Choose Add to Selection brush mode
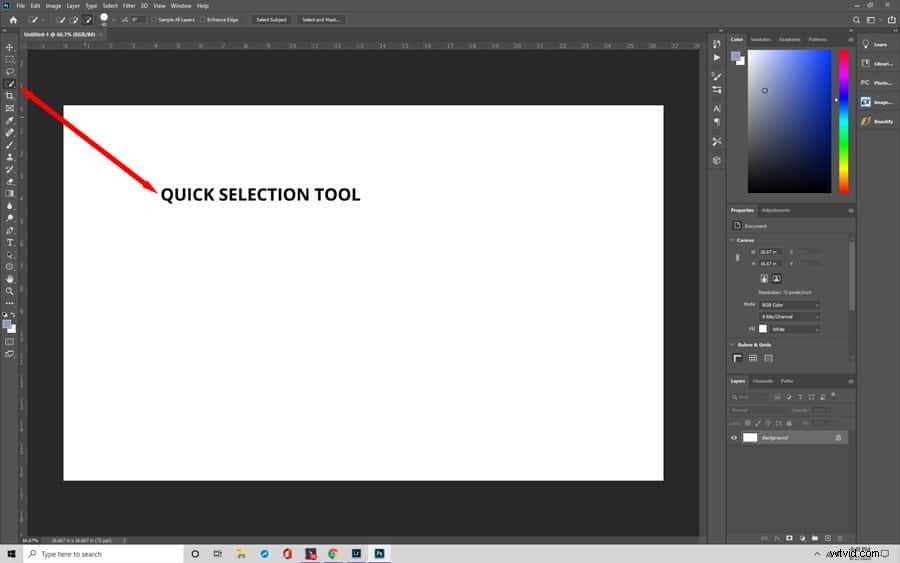This screenshot has height=563, width=900. [75, 20]
